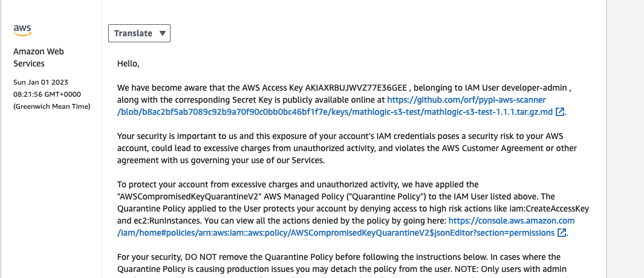Open the Translate dropdown
644x278 pixels.
(138, 33)
